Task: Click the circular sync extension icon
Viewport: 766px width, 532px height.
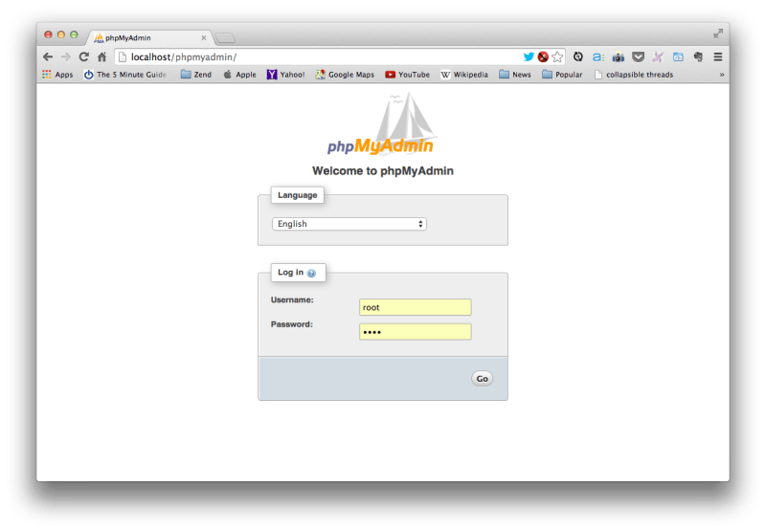Action: (578, 57)
